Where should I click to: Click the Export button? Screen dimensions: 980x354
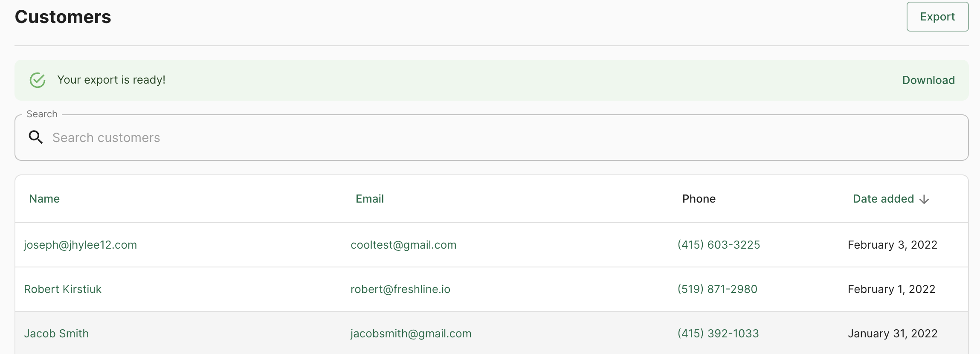[937, 17]
